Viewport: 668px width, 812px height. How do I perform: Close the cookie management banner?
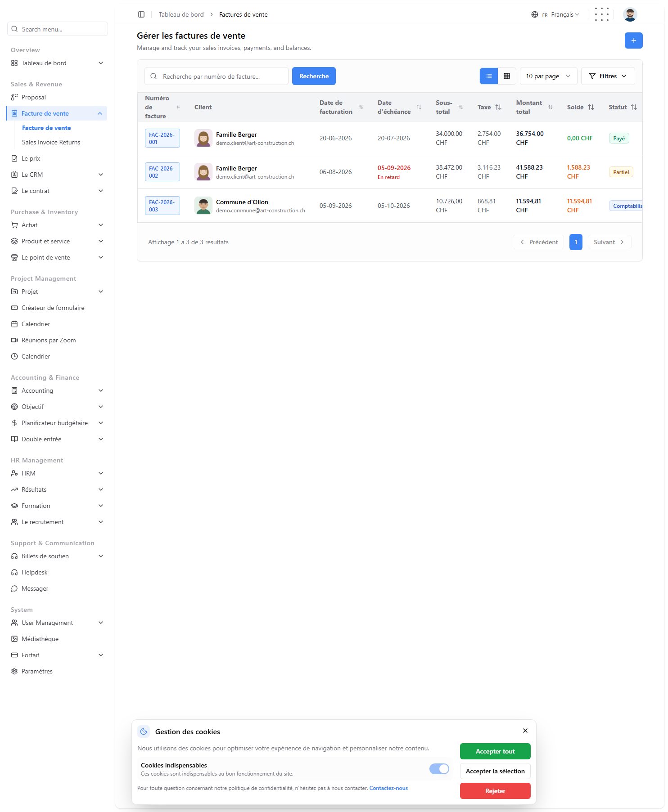click(x=525, y=731)
